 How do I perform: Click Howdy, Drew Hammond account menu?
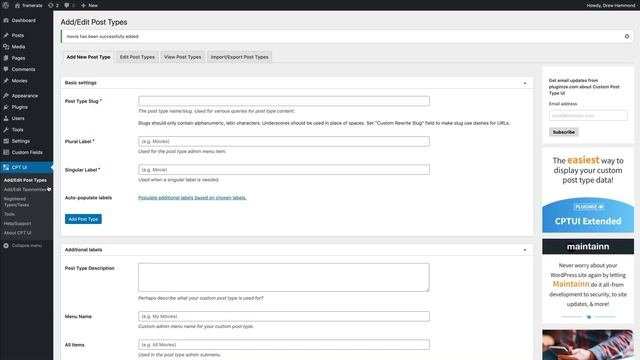pos(611,5)
